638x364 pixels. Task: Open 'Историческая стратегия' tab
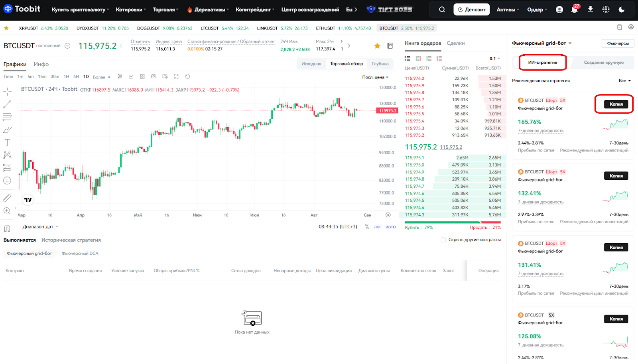(71, 240)
